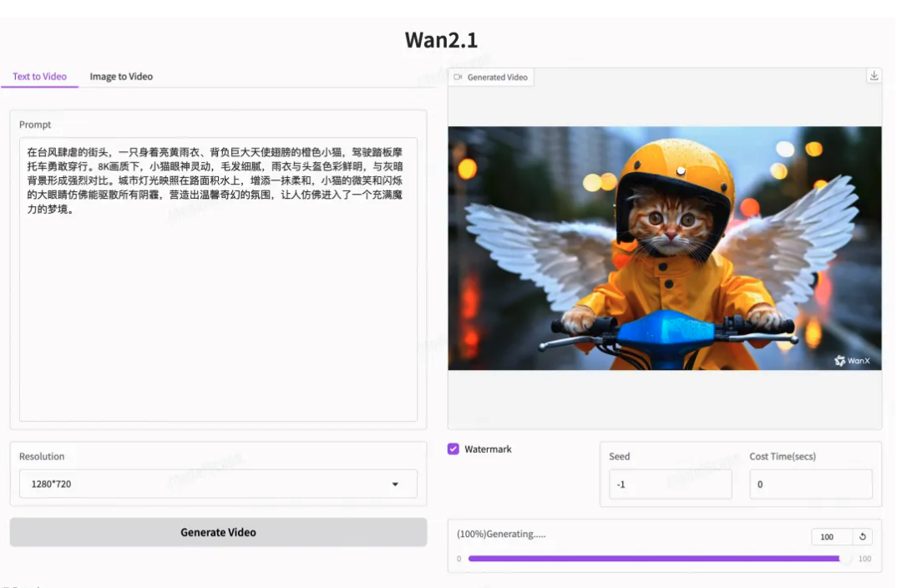Click the generated cat video preview
The height and width of the screenshot is (588, 902).
pos(665,248)
